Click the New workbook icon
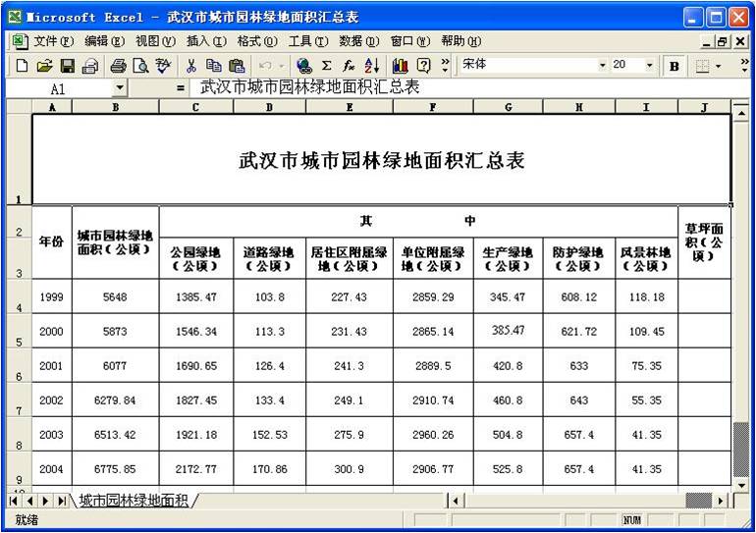The image size is (756, 533). [22, 66]
